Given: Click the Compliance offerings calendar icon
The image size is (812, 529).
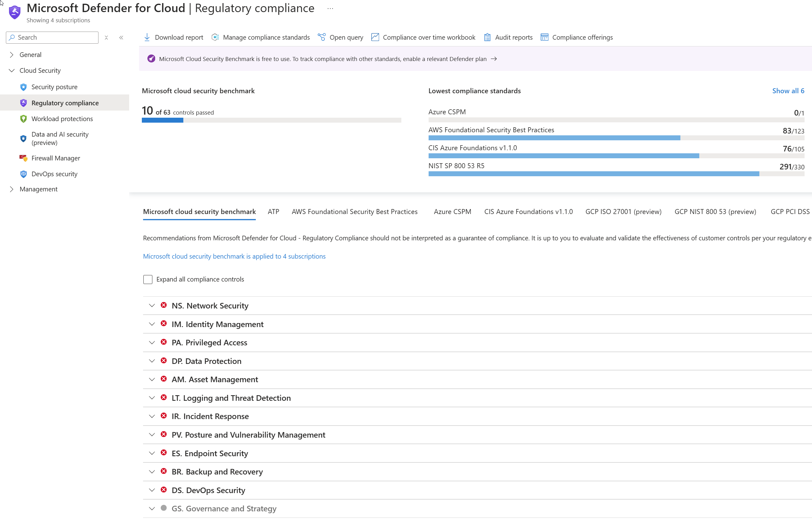Looking at the screenshot, I should pyautogui.click(x=544, y=37).
